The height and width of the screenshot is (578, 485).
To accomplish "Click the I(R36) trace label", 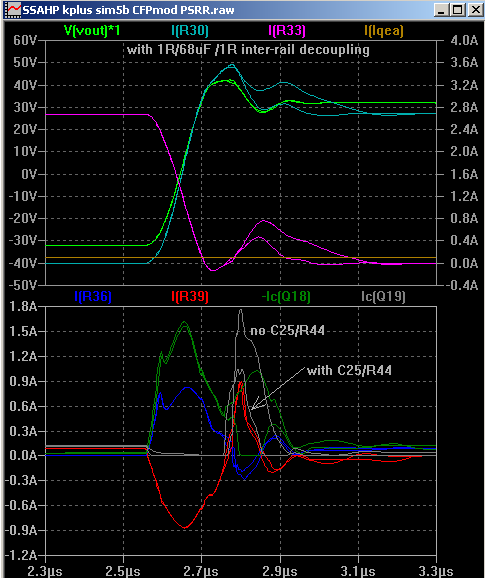I will [93, 296].
